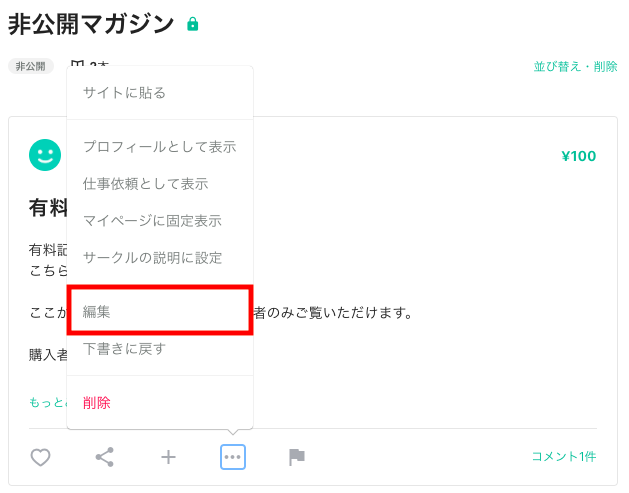The width and height of the screenshot is (629, 493).
Task: Click the もっとみる read more link
Action: (x=46, y=403)
